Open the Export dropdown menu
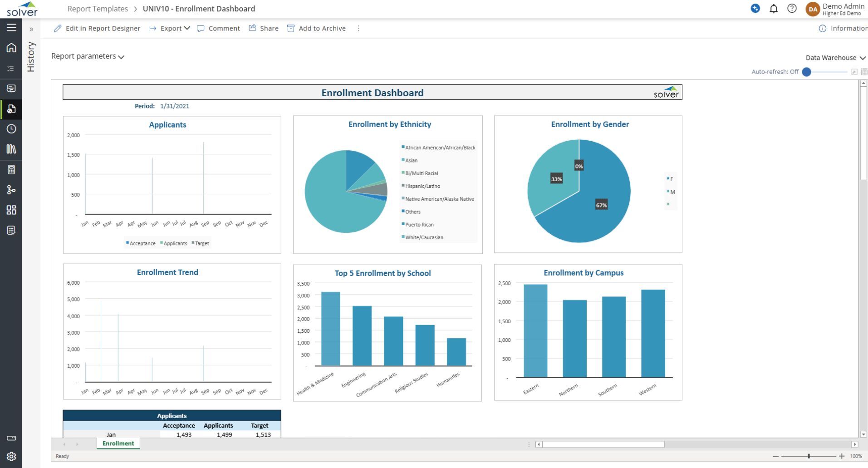Image resolution: width=868 pixels, height=468 pixels. tap(170, 28)
